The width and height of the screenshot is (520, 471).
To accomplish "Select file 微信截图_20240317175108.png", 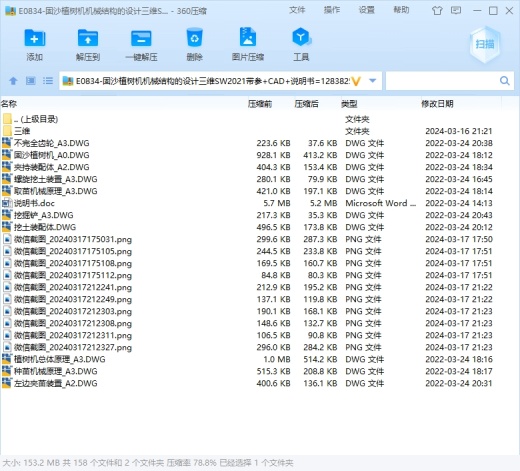I will [73, 263].
